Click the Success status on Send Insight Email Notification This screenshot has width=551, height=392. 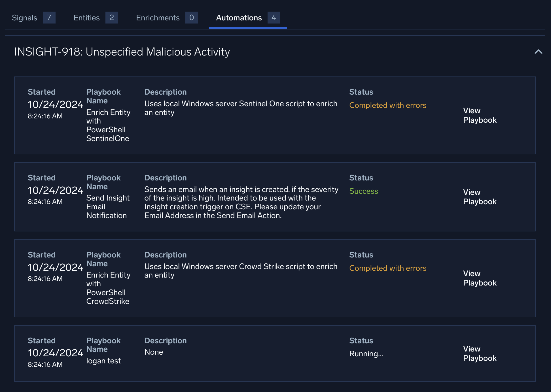tap(364, 191)
